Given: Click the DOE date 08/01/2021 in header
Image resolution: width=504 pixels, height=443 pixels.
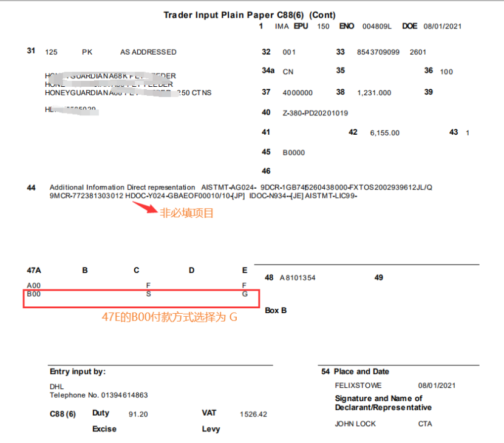Looking at the screenshot, I should pyautogui.click(x=443, y=27).
